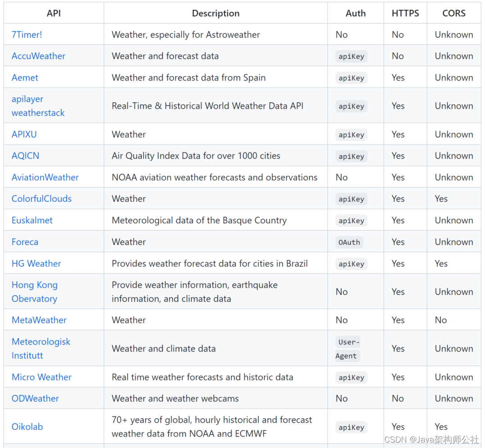Select 'Air Quality Index Data' description
The image size is (486, 448).
(196, 156)
